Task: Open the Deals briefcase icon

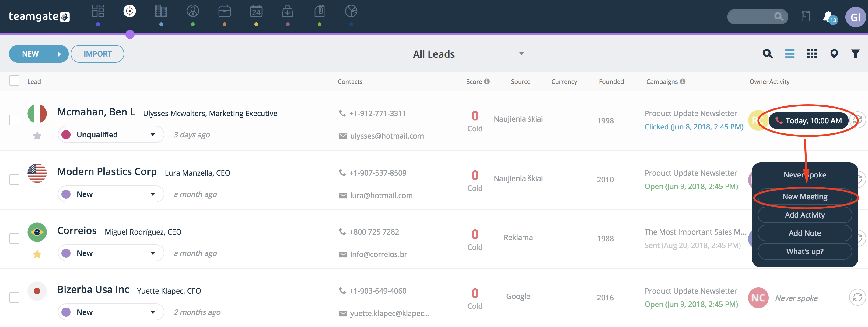Action: pyautogui.click(x=224, y=11)
